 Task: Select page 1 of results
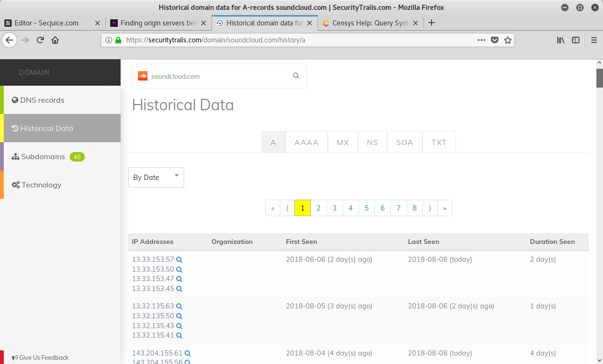(302, 208)
